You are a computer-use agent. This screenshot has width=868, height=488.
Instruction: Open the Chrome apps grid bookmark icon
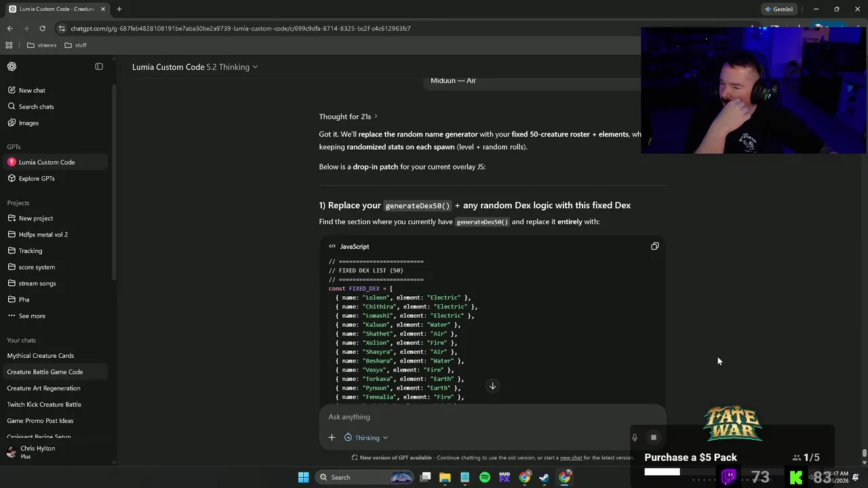coord(9,45)
